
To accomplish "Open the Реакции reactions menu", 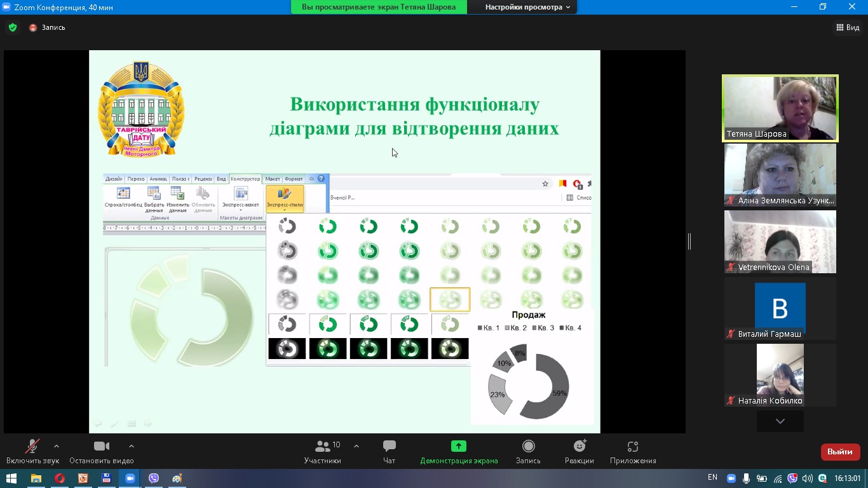I will click(580, 452).
